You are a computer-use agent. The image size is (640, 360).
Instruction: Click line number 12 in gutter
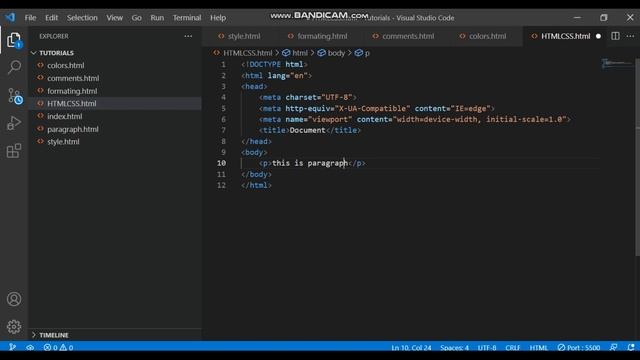pyautogui.click(x=222, y=185)
